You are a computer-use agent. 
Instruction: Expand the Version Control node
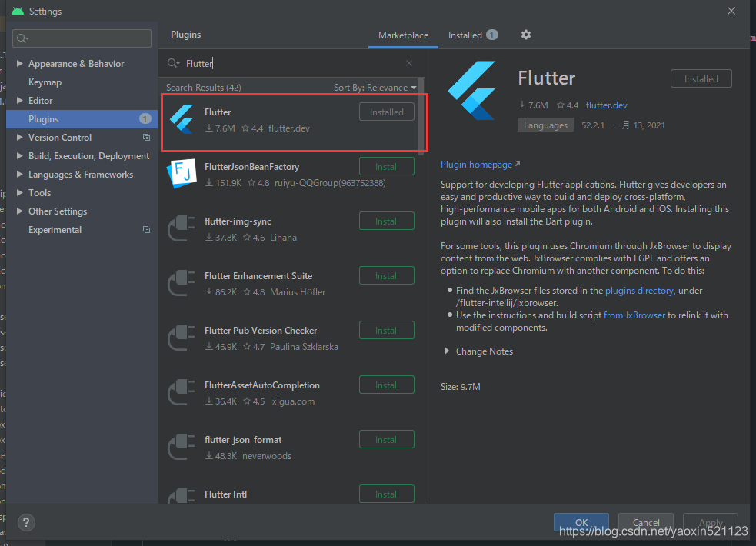pos(20,138)
